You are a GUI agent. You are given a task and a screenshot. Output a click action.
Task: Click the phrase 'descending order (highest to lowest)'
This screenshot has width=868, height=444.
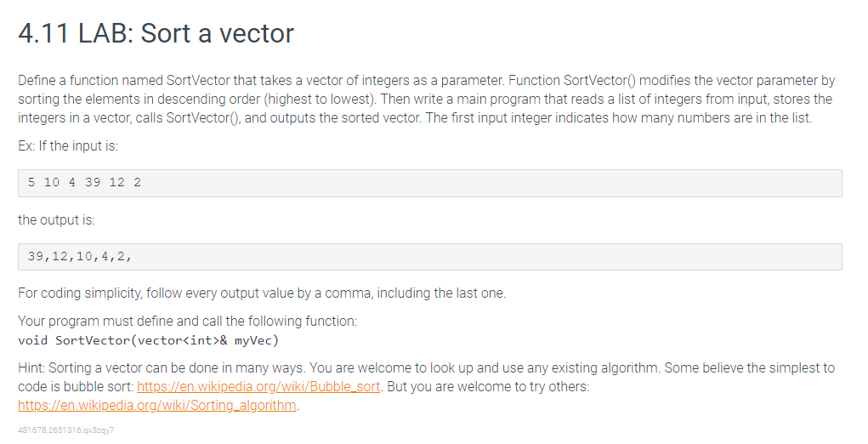coord(266,100)
